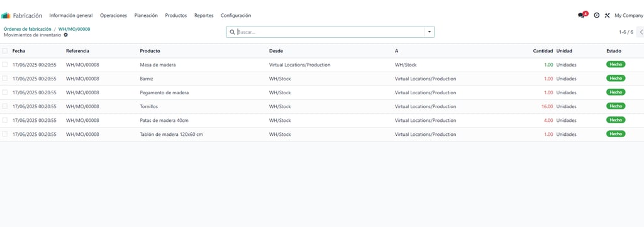The width and height of the screenshot is (644, 227).
Task: Open the Configuración menu
Action: coord(236,16)
